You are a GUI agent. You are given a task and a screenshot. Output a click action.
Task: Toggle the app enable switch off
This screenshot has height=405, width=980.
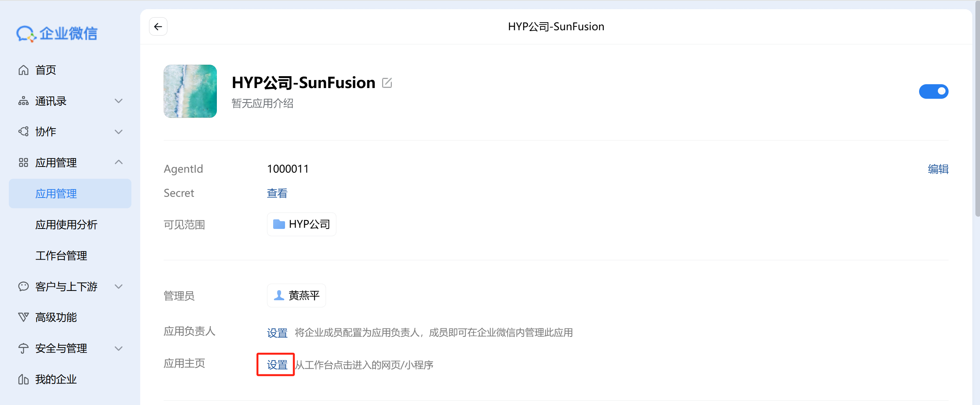pos(933,91)
